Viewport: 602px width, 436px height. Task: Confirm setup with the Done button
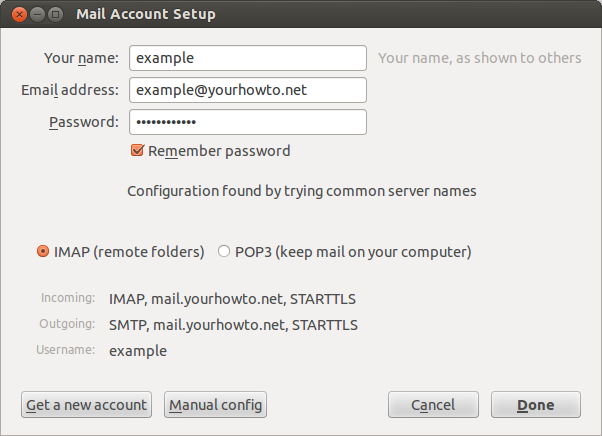[x=536, y=405]
